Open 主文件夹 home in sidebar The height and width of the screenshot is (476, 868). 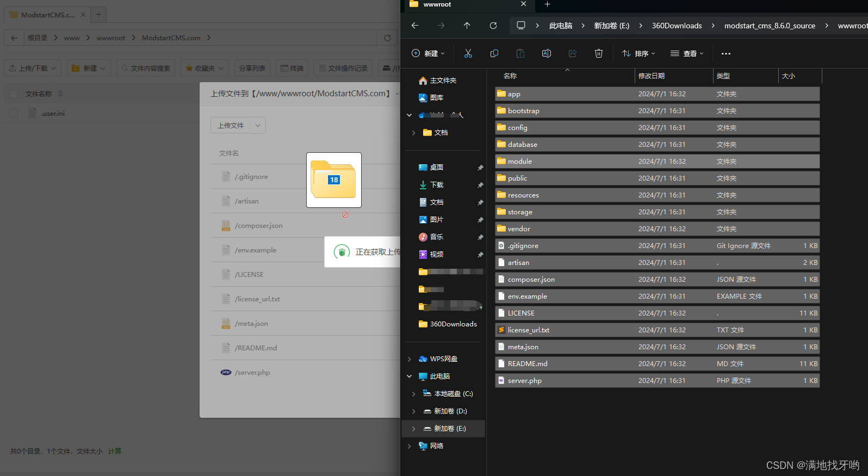438,81
